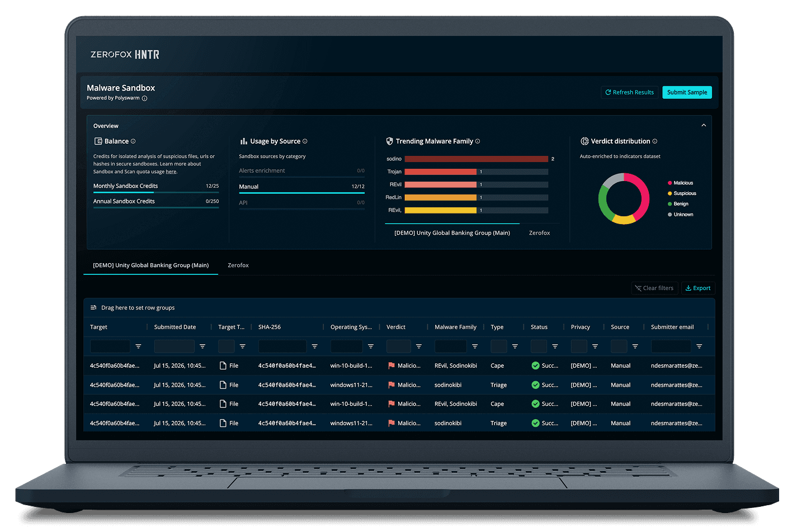792x532 pixels.
Task: Focus the Verdict filter input box
Action: point(399,346)
